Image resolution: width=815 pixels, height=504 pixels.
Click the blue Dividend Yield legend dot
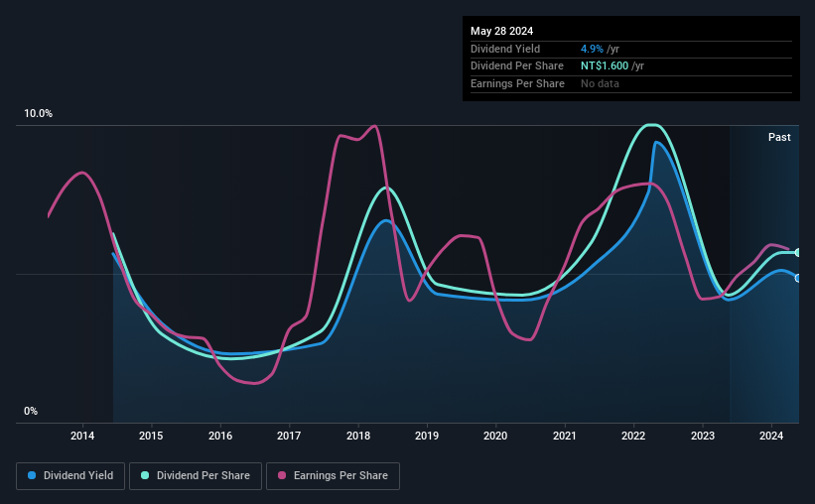tap(32, 475)
